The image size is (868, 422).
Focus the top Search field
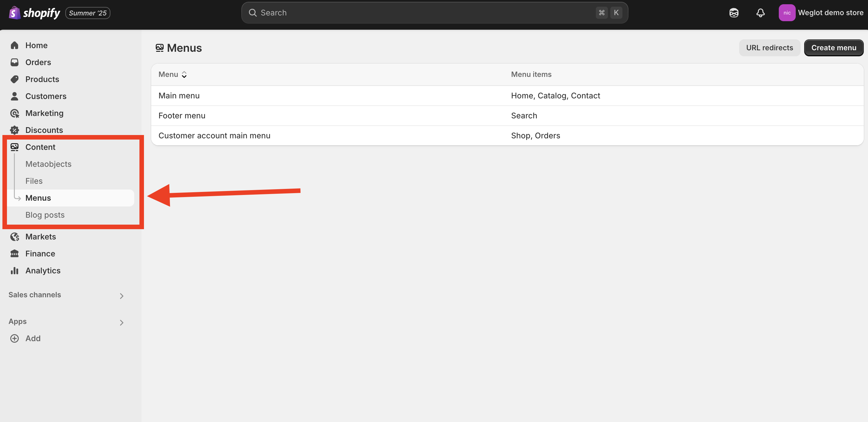(x=434, y=13)
